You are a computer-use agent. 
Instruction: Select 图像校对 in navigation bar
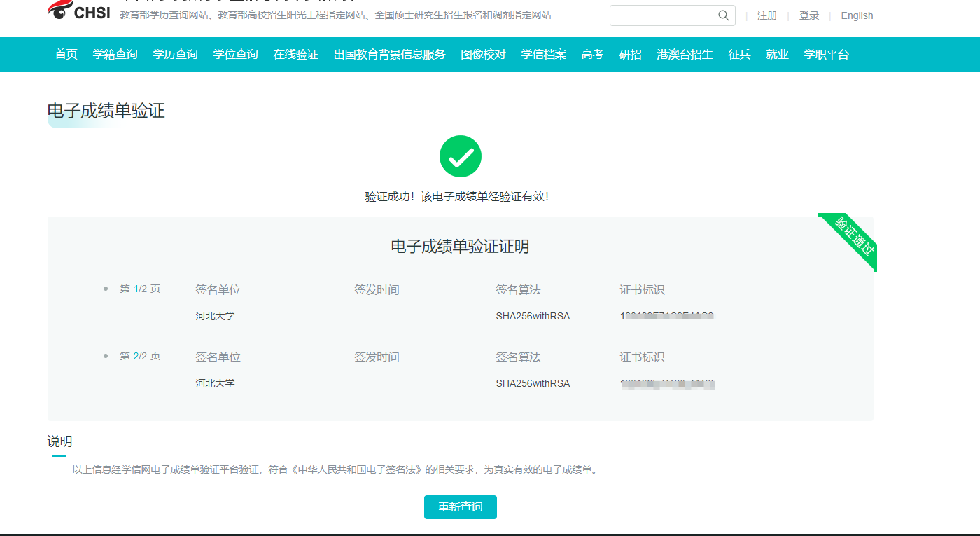(x=483, y=55)
